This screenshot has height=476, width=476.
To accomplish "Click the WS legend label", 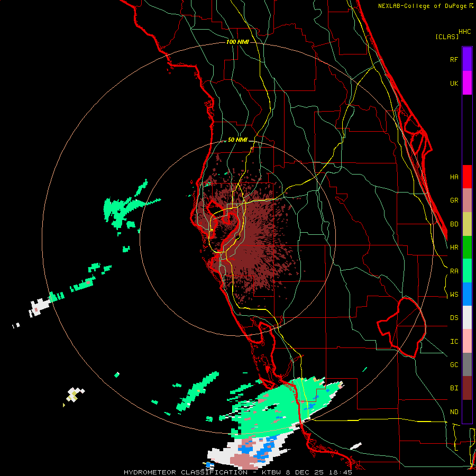I will click(454, 295).
